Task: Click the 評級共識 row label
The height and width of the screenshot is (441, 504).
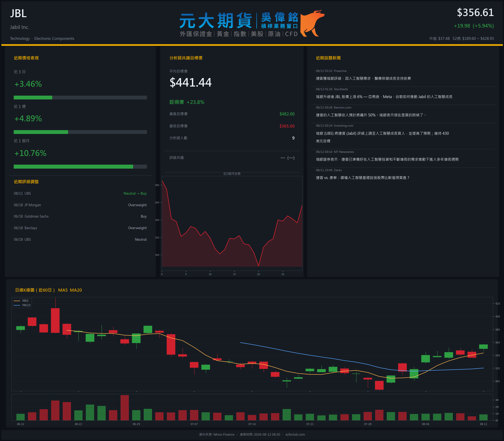Action: (x=176, y=157)
